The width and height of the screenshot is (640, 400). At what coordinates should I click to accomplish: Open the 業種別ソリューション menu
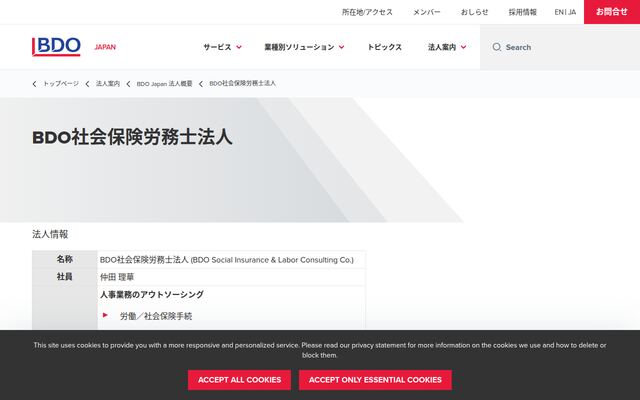point(299,47)
